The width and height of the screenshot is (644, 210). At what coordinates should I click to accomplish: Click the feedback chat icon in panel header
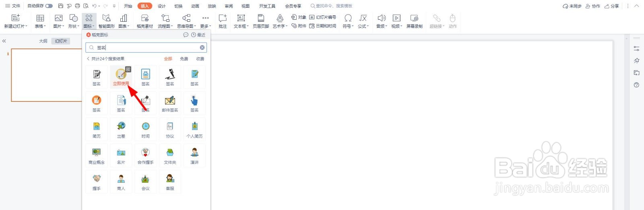tap(186, 35)
